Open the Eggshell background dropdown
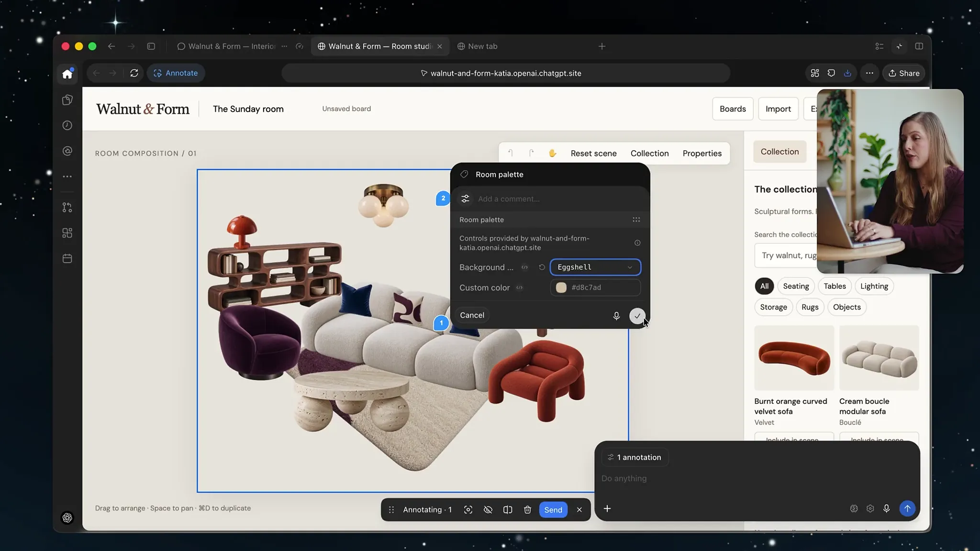The image size is (980, 551). [595, 267]
